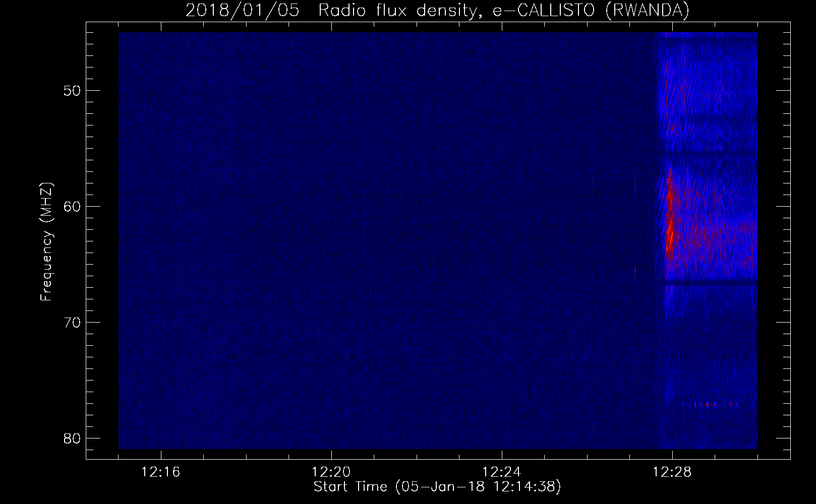Click the 12:28 time tick label
This screenshot has width=816, height=504.
[672, 472]
